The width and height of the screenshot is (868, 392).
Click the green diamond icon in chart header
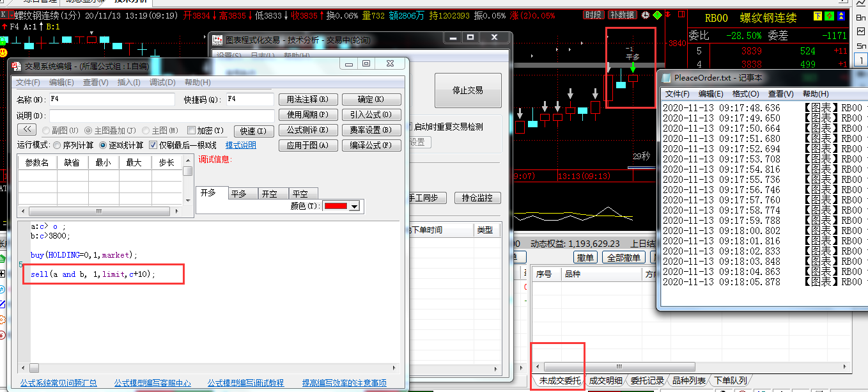657,15
